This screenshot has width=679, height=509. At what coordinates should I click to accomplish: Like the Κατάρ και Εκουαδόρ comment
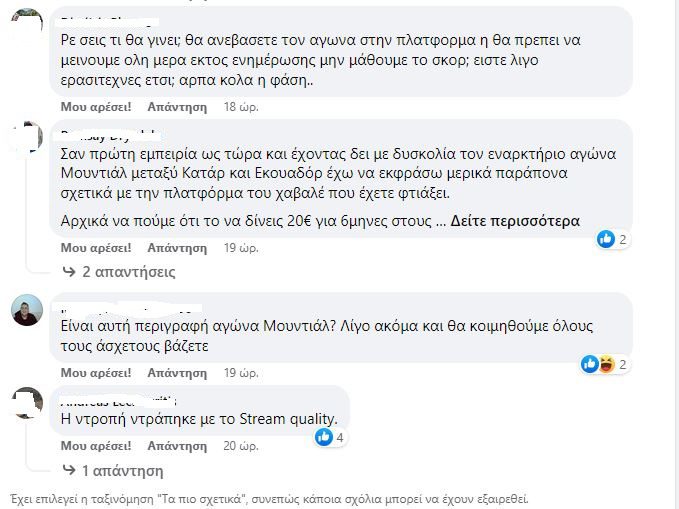pyautogui.click(x=96, y=248)
